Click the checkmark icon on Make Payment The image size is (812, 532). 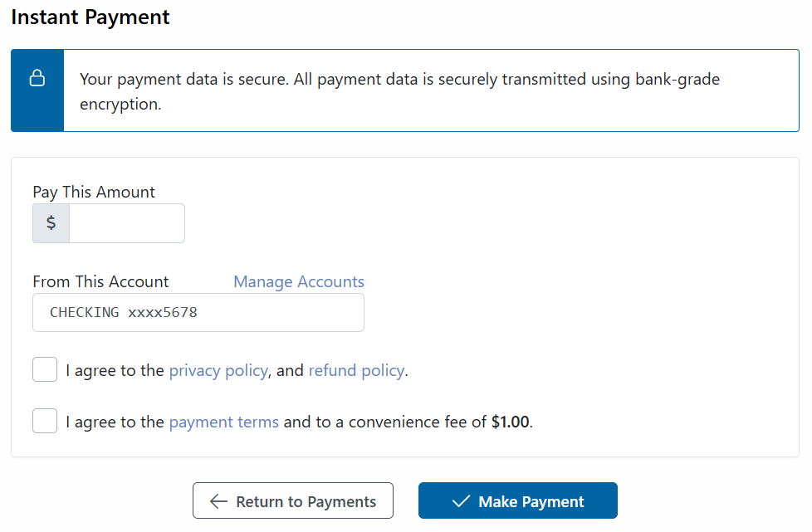coord(460,501)
